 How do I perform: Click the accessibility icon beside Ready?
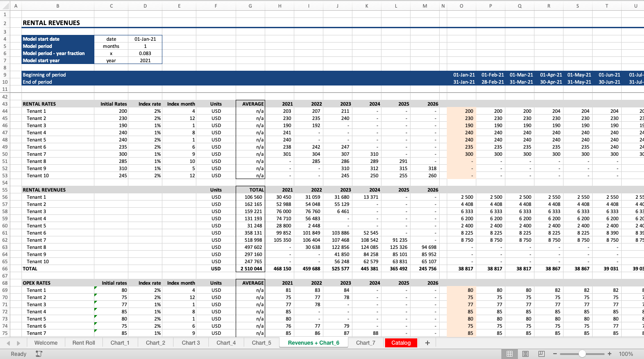point(39,354)
